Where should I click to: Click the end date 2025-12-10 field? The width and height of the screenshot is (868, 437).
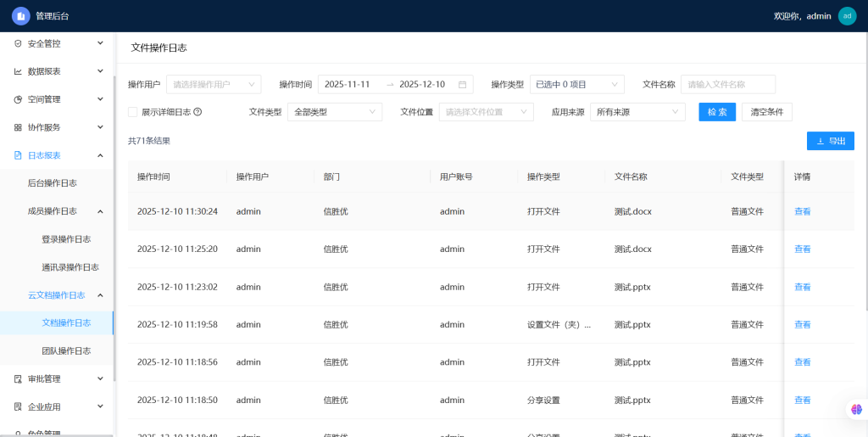pyautogui.click(x=422, y=85)
